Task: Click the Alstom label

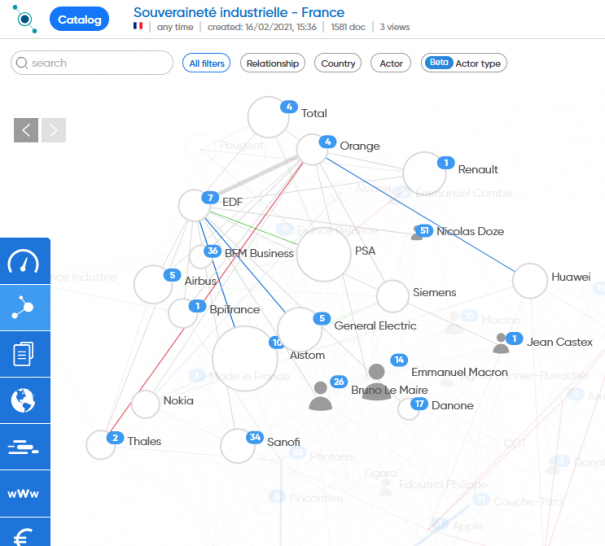Action: click(x=307, y=355)
